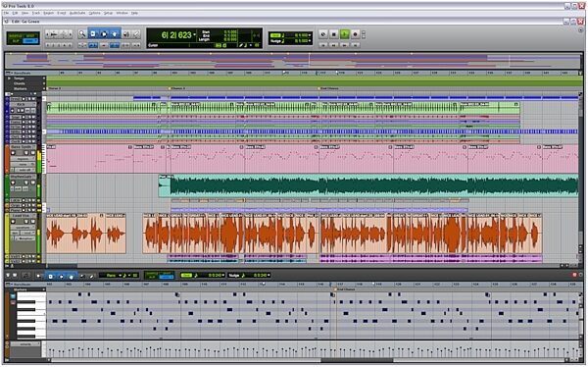Viewport: 588px width, 367px height.
Task: Click the MIDI editor horizontal scrollbar thumb
Action: click(x=357, y=360)
